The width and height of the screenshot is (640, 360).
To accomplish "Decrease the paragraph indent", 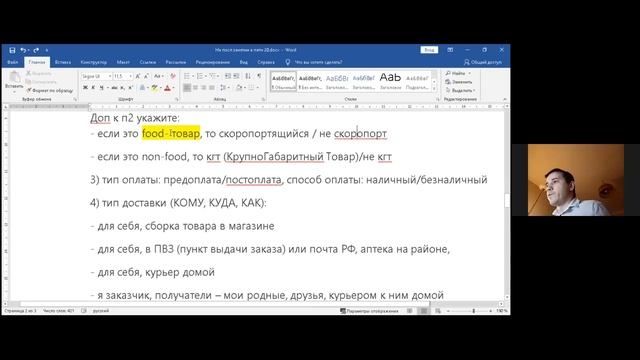I will pos(228,76).
